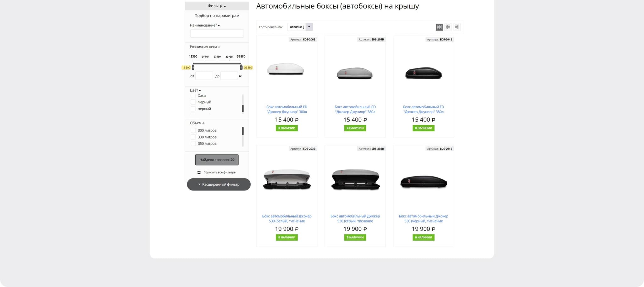Click the help question mark beside Наименование
This screenshot has height=287, width=644.
click(x=216, y=25)
